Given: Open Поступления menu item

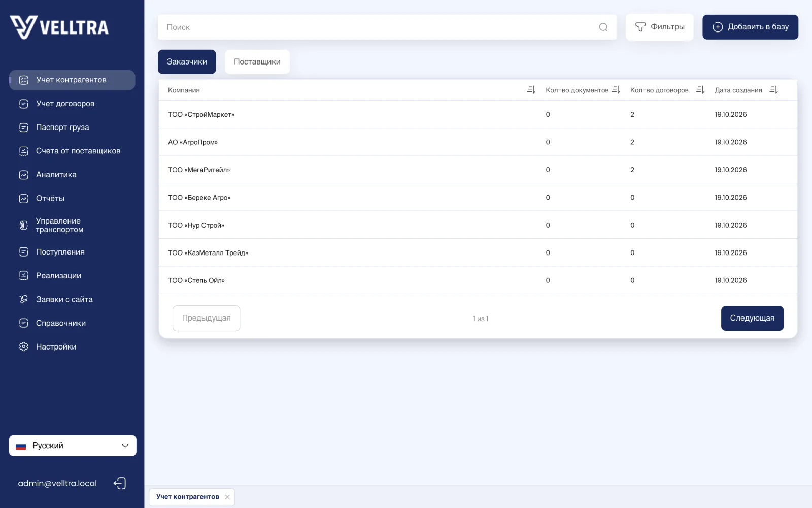Looking at the screenshot, I should click(72, 252).
